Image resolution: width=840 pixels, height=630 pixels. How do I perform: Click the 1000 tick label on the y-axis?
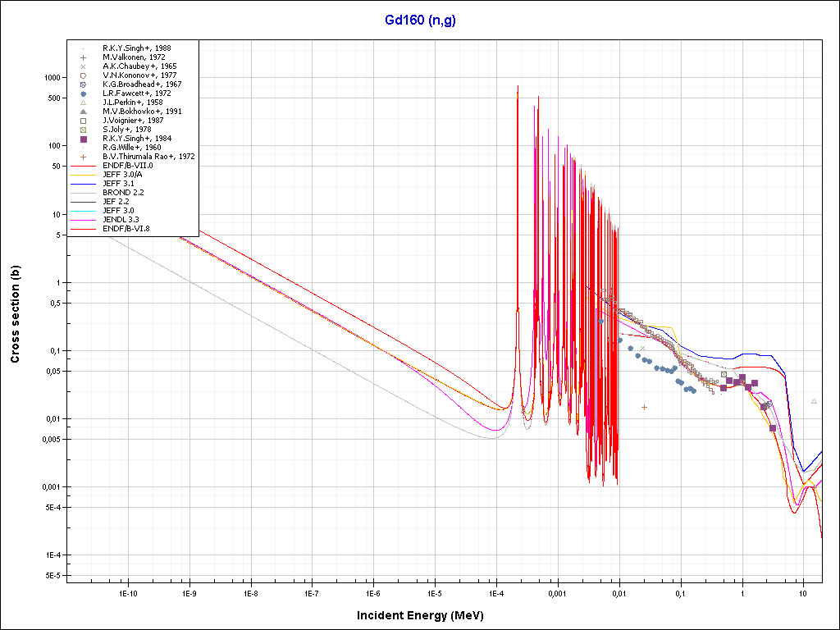click(52, 77)
